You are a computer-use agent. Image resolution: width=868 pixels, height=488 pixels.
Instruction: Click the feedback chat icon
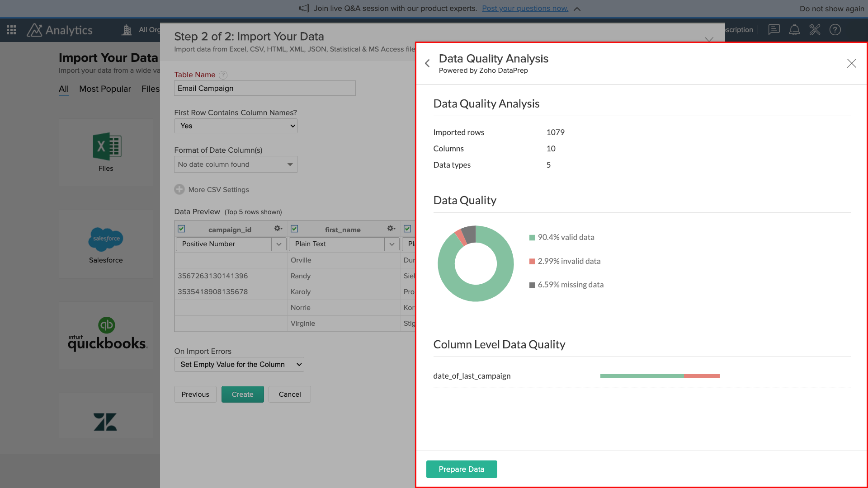pyautogui.click(x=774, y=30)
